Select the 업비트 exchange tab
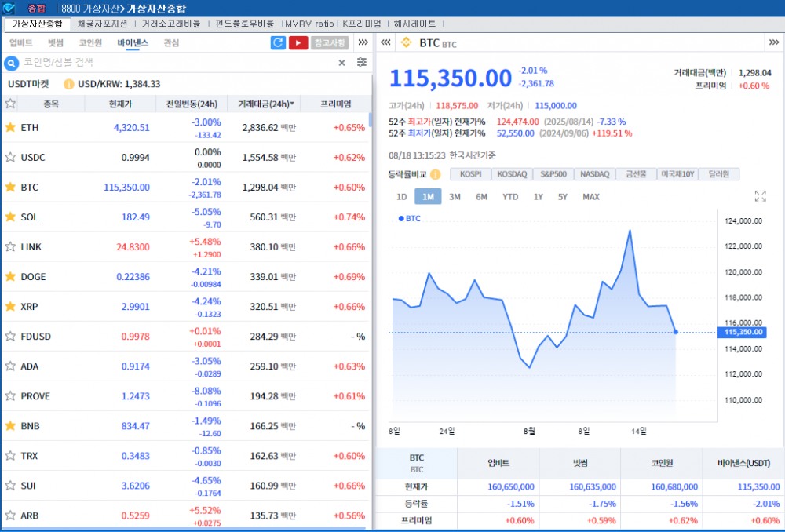The width and height of the screenshot is (785, 532). coord(23,42)
